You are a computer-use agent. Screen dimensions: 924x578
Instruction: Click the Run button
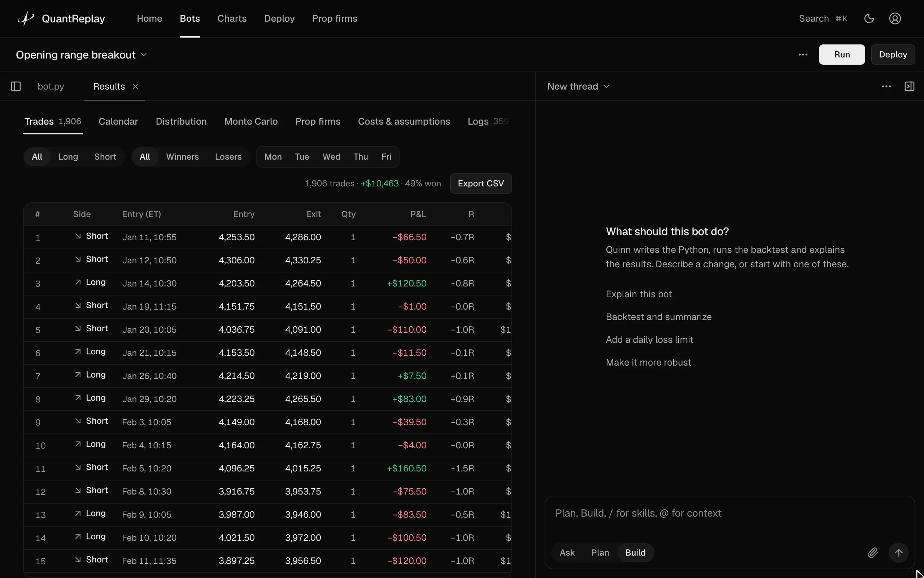point(842,55)
